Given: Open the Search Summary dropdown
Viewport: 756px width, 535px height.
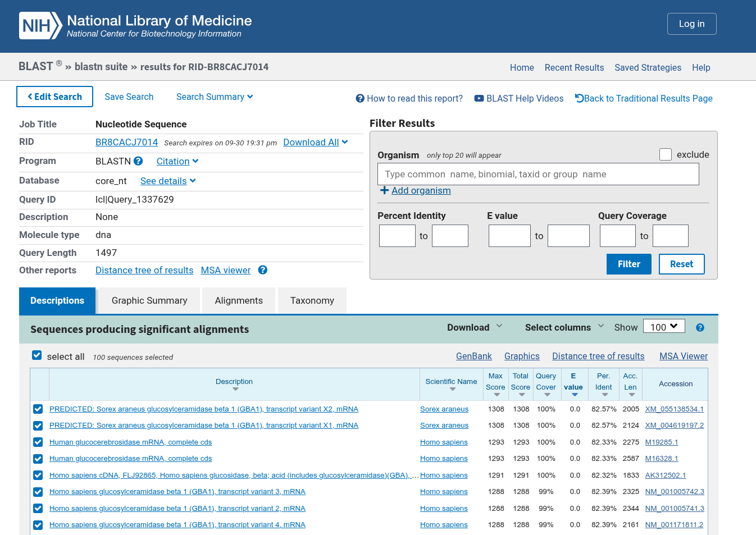Looking at the screenshot, I should click(x=215, y=97).
